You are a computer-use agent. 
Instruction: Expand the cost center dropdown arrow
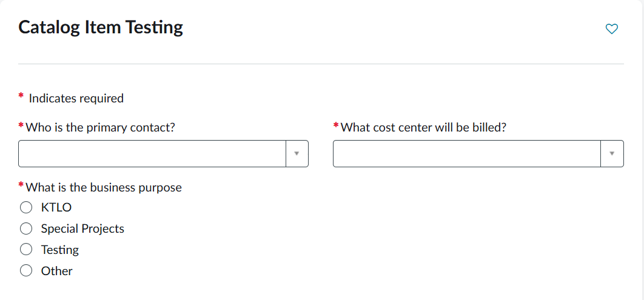612,154
